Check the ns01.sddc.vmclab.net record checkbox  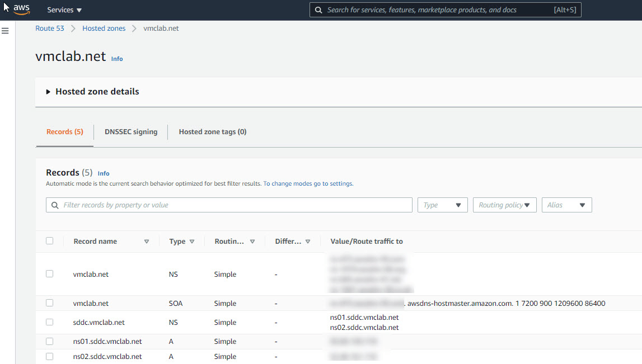[50, 341]
